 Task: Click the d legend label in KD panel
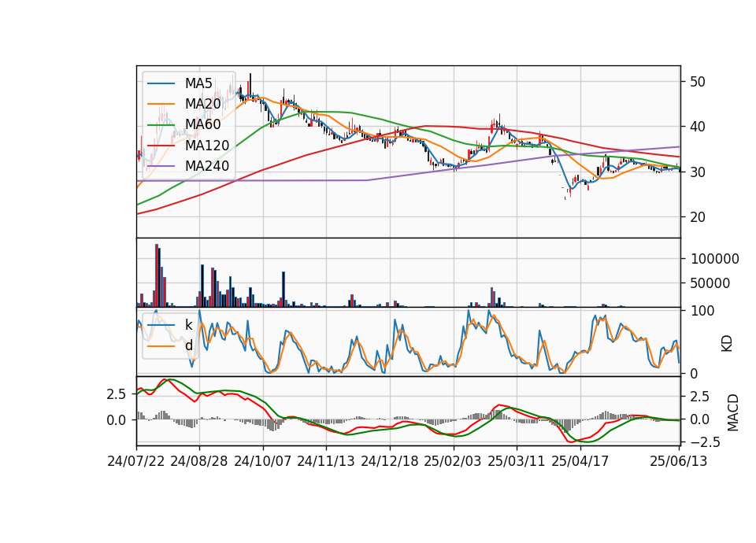click(x=189, y=345)
